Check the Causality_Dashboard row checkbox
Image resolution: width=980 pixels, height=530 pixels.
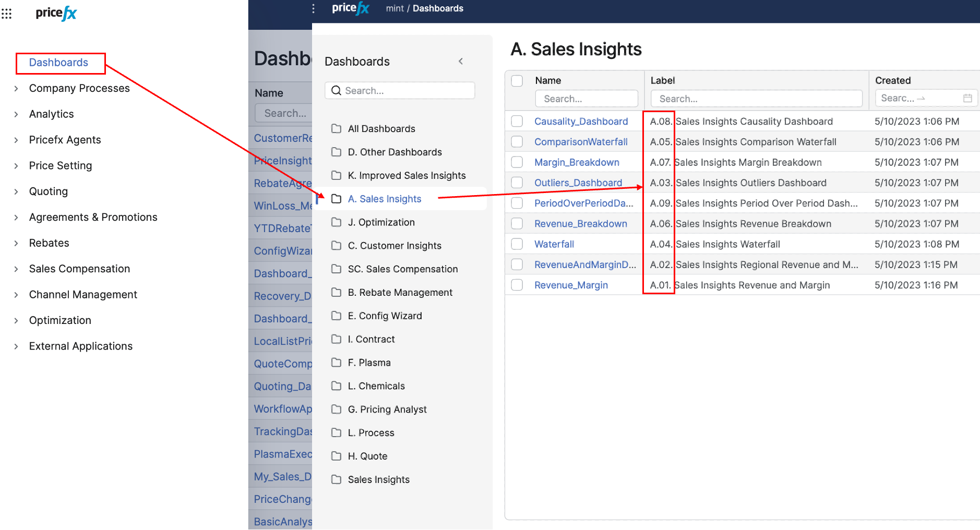pyautogui.click(x=517, y=122)
